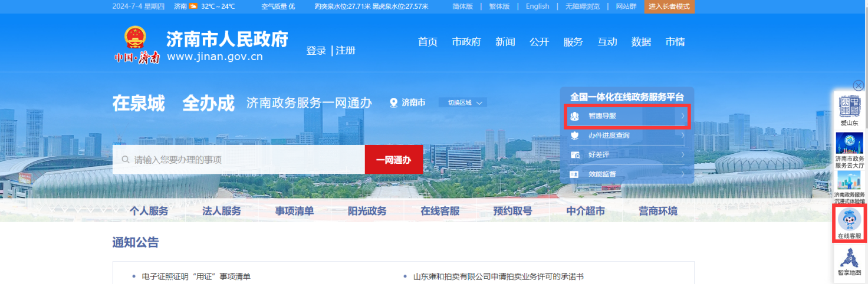Close the floating right sidebar
The image size is (868, 284).
859,85
